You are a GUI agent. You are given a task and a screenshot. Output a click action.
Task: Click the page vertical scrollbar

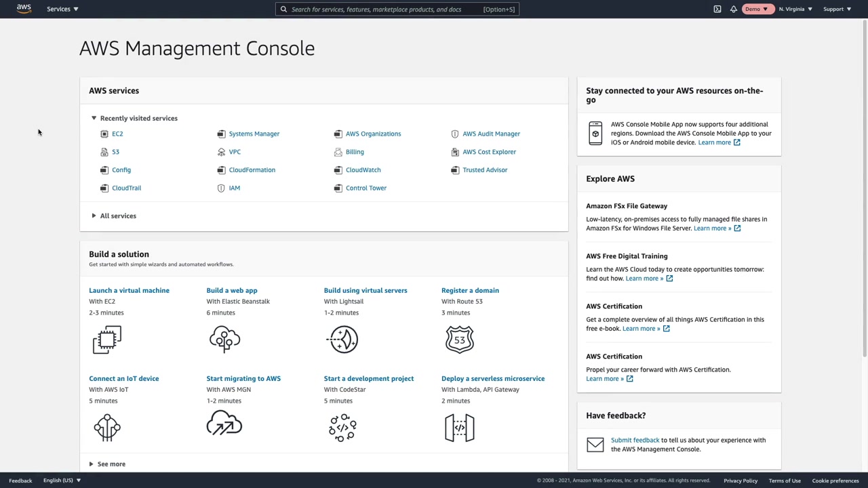(865, 188)
